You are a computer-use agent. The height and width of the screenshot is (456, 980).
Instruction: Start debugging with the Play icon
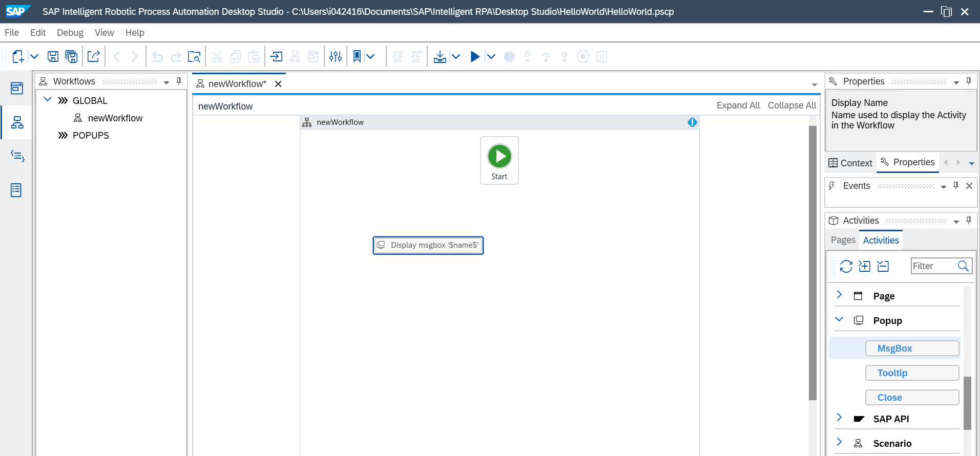475,56
